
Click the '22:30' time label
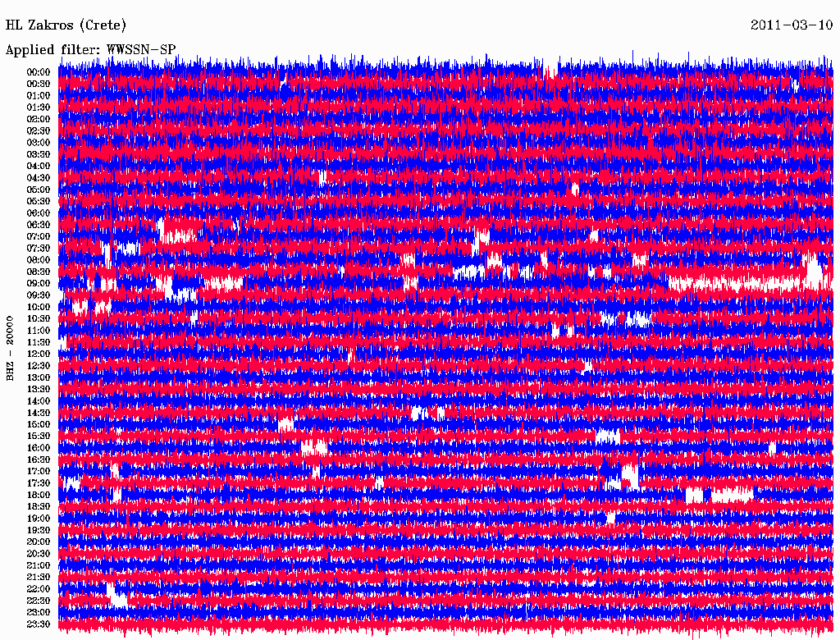[39, 601]
